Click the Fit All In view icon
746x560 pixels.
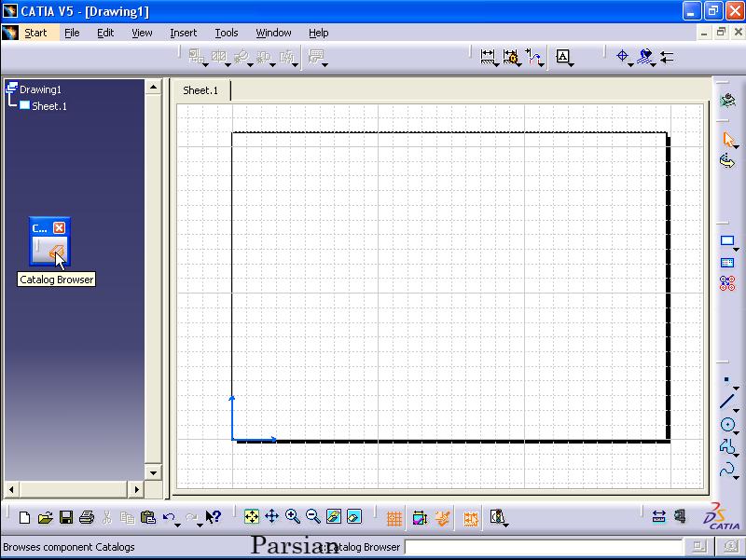click(x=251, y=517)
